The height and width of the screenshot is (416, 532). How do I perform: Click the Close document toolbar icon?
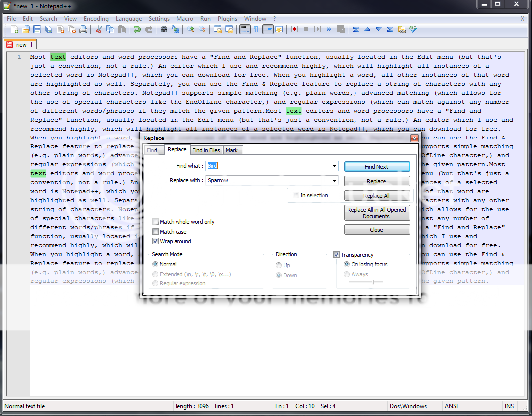(60, 30)
